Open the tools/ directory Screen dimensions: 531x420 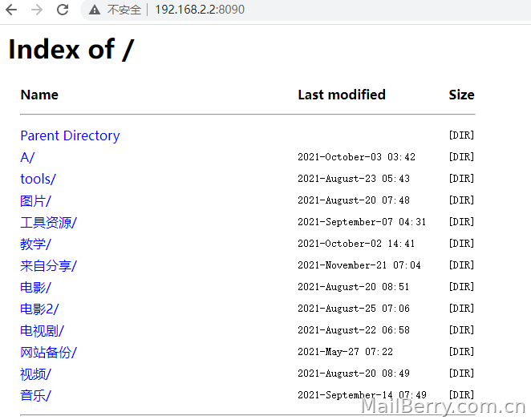38,179
